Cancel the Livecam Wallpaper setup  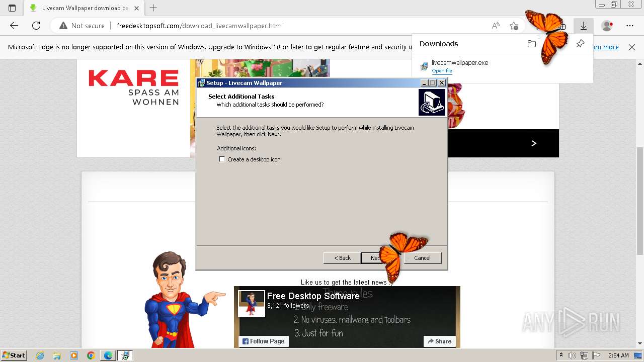click(422, 258)
